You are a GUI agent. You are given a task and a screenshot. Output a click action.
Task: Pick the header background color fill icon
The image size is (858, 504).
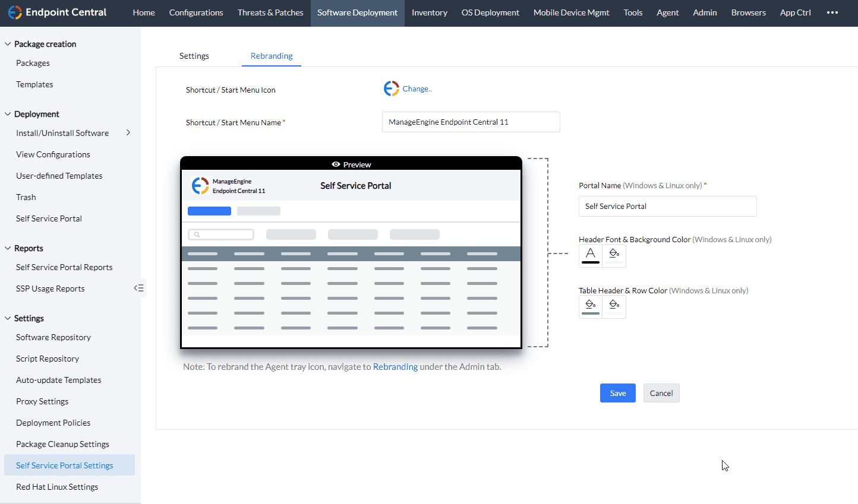(x=614, y=255)
